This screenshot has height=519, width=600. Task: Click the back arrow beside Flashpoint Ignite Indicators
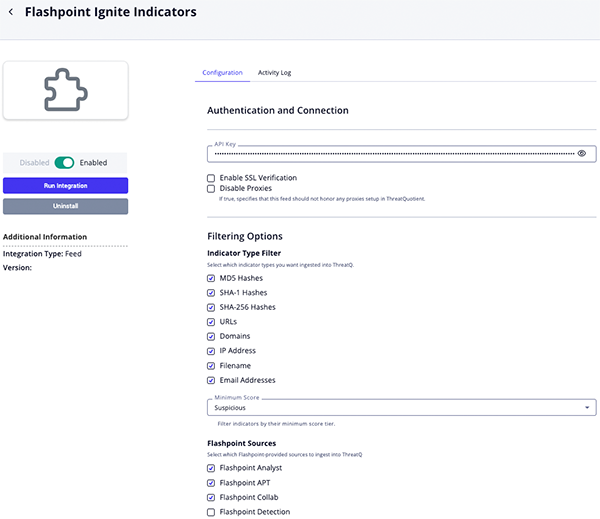pyautogui.click(x=11, y=13)
